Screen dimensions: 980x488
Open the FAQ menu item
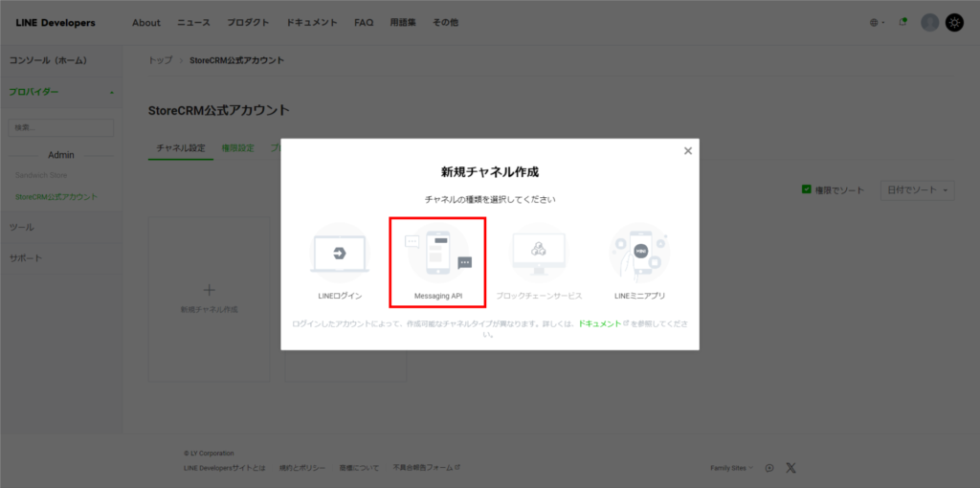tap(364, 23)
